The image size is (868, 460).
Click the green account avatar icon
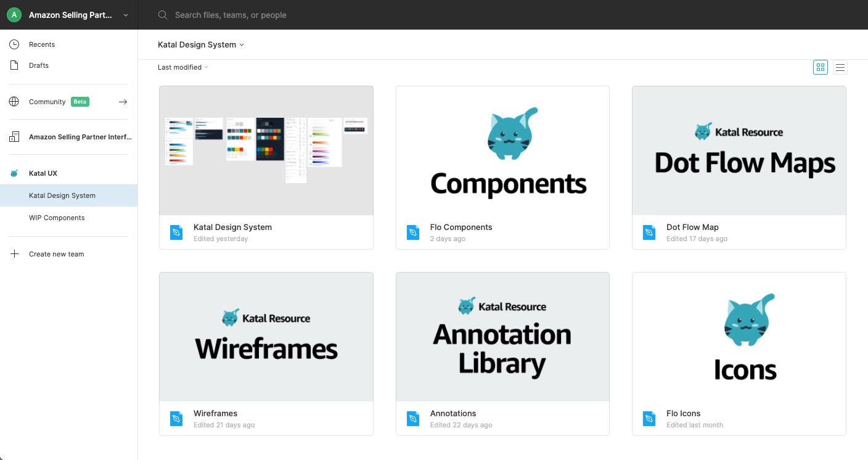pos(14,15)
